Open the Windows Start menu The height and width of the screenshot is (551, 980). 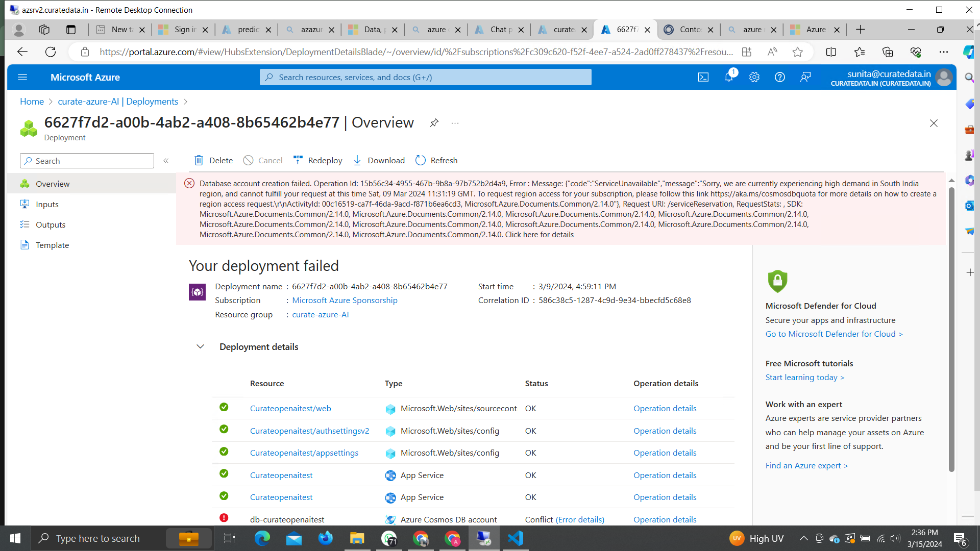coord(15,539)
